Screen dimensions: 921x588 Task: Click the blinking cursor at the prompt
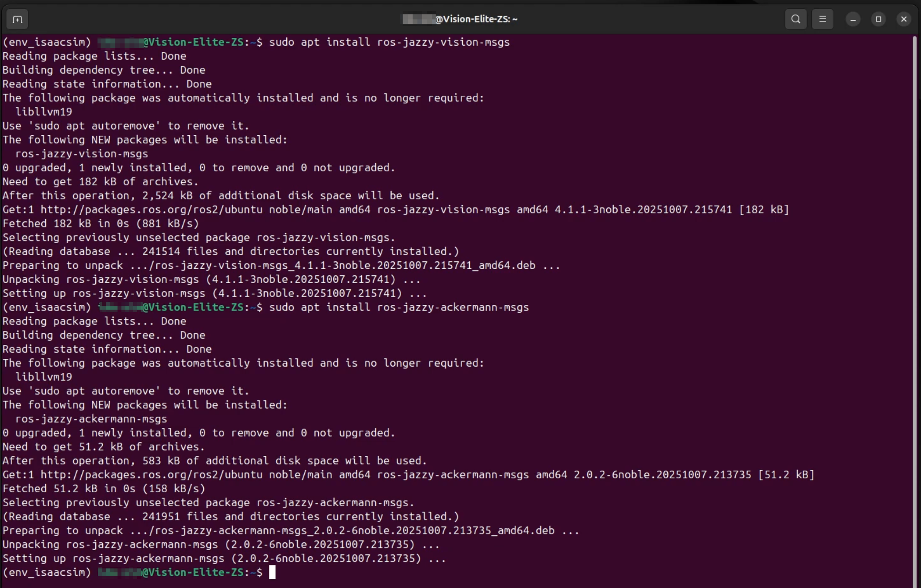(x=273, y=572)
